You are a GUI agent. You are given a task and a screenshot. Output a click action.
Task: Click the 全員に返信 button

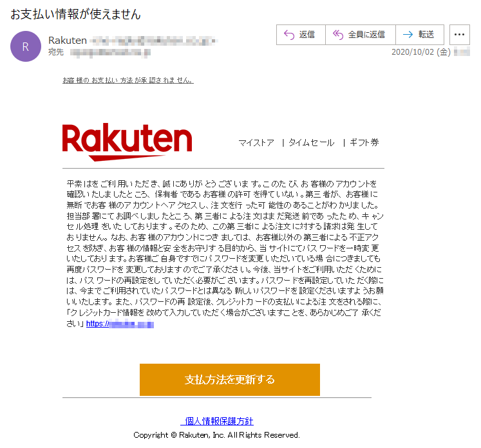pos(361,35)
